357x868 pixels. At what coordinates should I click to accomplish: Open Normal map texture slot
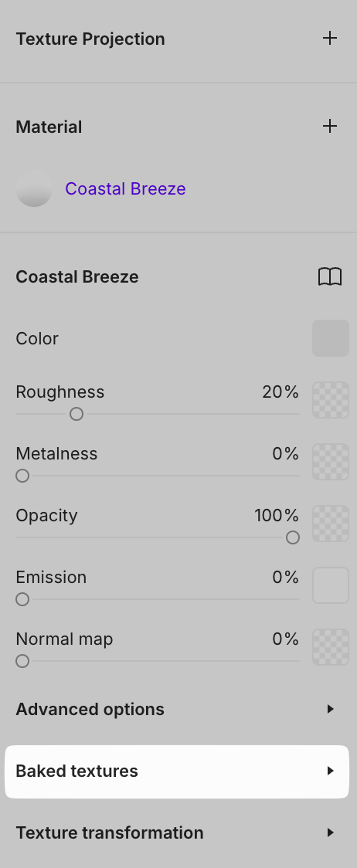coord(331,647)
